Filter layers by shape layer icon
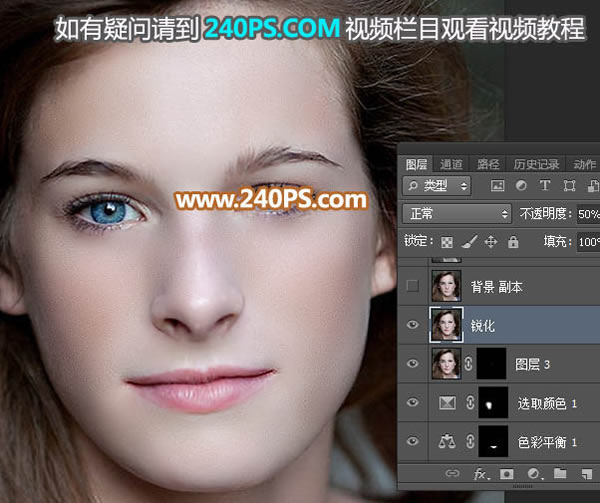 click(569, 186)
